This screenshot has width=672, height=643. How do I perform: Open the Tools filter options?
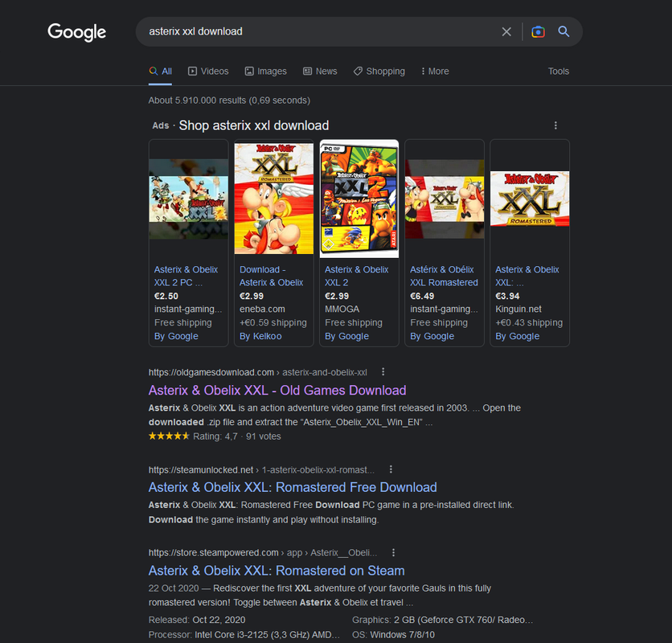tap(559, 72)
